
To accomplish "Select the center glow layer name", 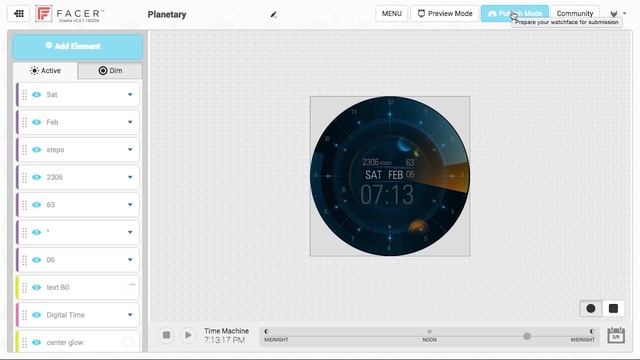I will coord(65,342).
